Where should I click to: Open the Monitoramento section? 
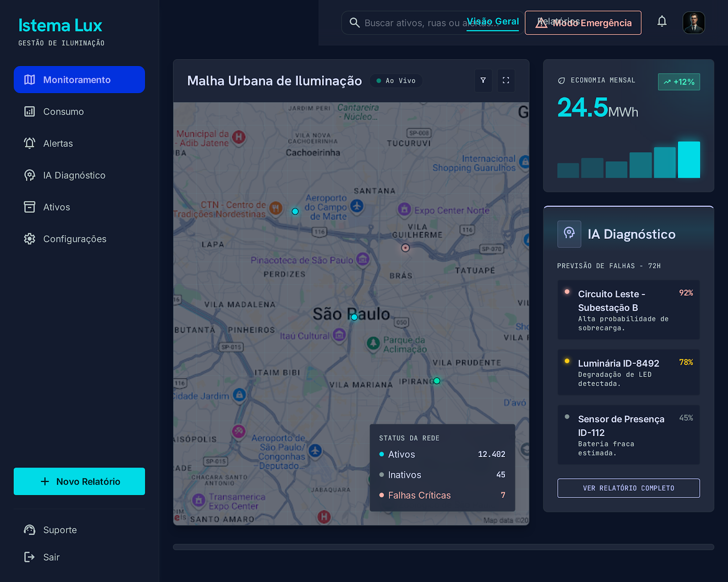tap(79, 80)
